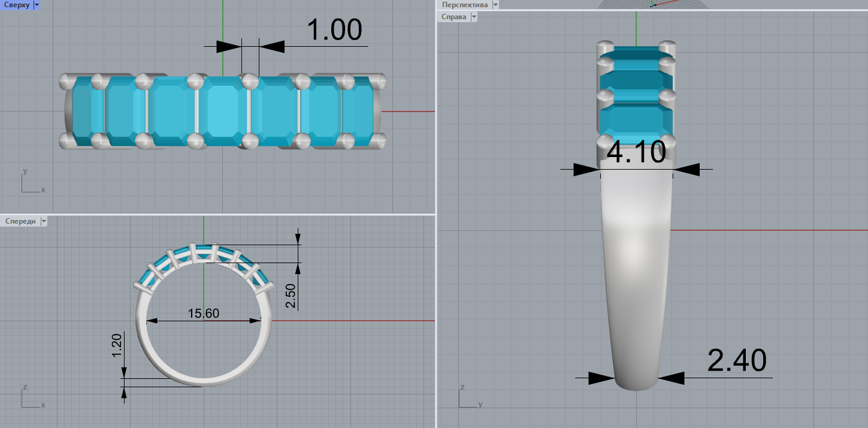Click the XZ axis icon in front view
The image size is (868, 428).
(31, 397)
